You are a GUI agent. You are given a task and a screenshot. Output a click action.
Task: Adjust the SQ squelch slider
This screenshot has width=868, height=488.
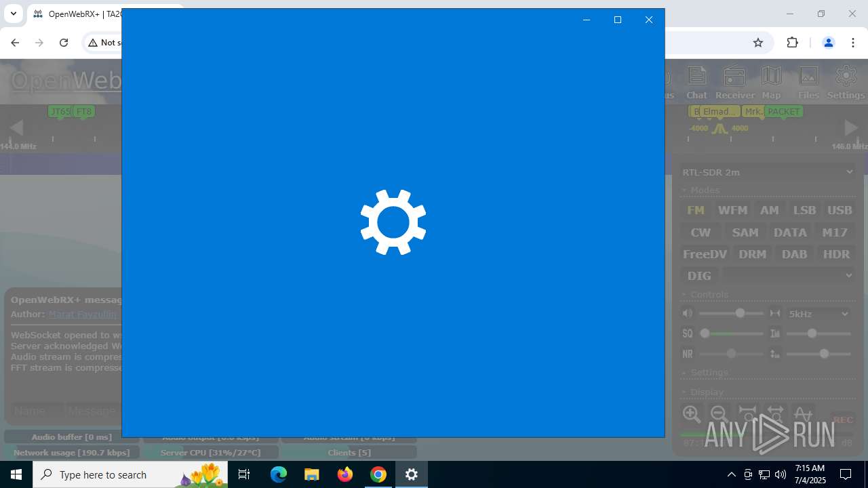click(731, 333)
